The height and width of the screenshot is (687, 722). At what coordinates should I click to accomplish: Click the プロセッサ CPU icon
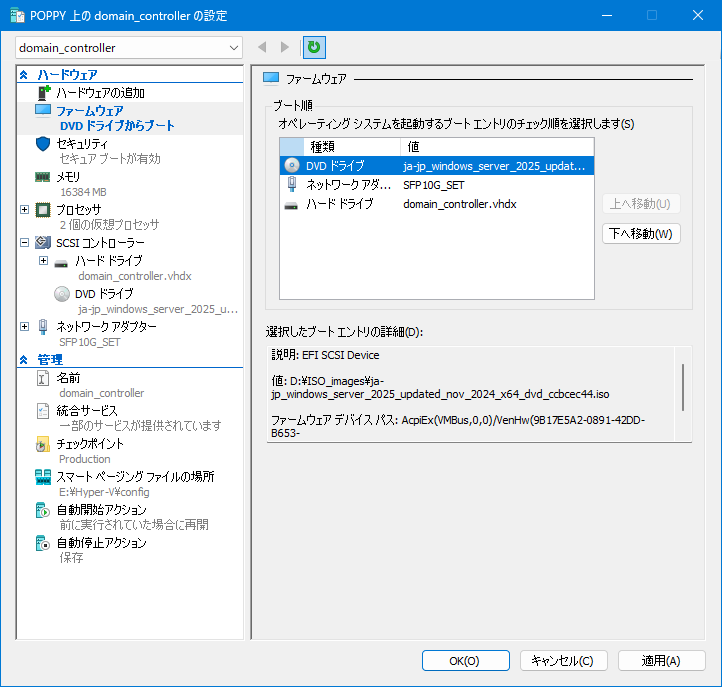[43, 210]
